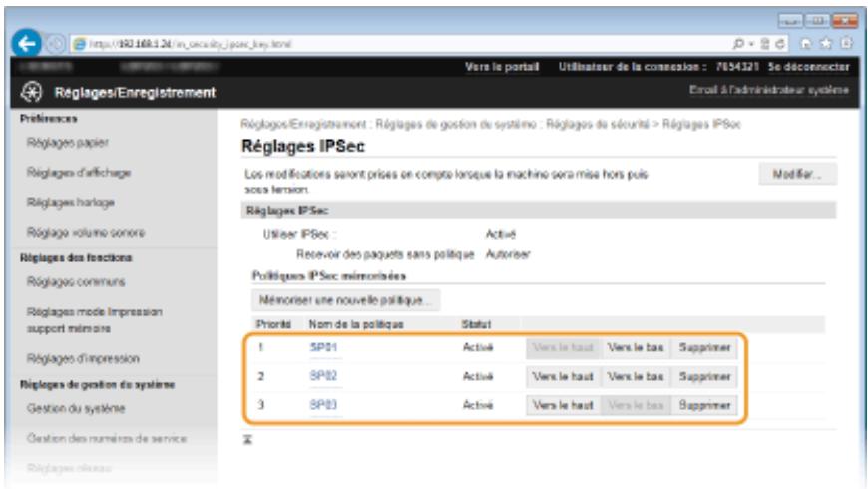The width and height of the screenshot is (868, 489).
Task: Click Réglages de sécurité in the breadcrumb
Action: (597, 124)
